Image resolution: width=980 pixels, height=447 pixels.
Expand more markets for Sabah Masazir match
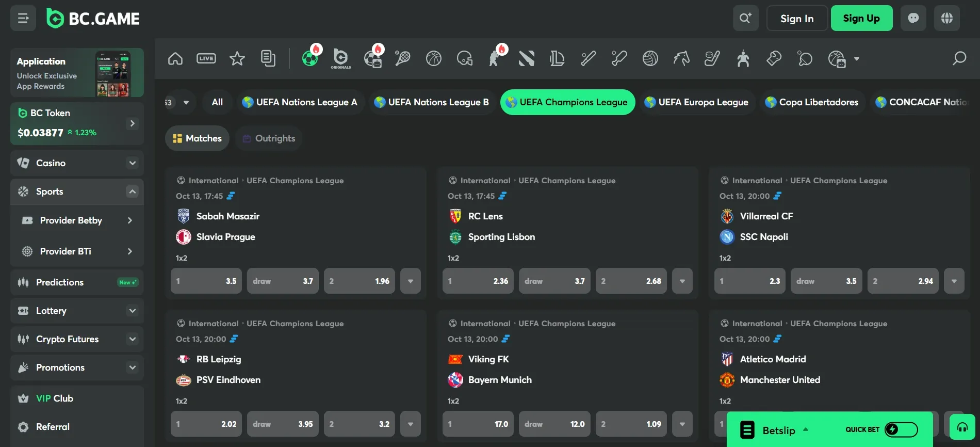(411, 281)
